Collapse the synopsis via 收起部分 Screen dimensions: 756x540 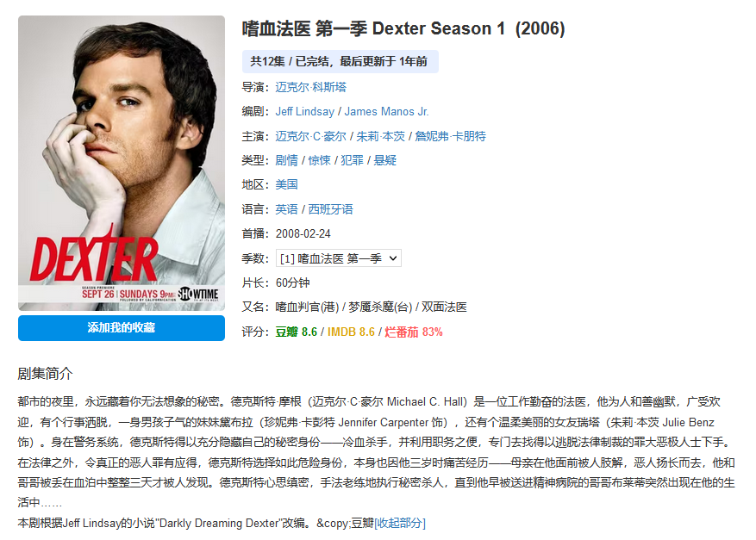point(400,523)
